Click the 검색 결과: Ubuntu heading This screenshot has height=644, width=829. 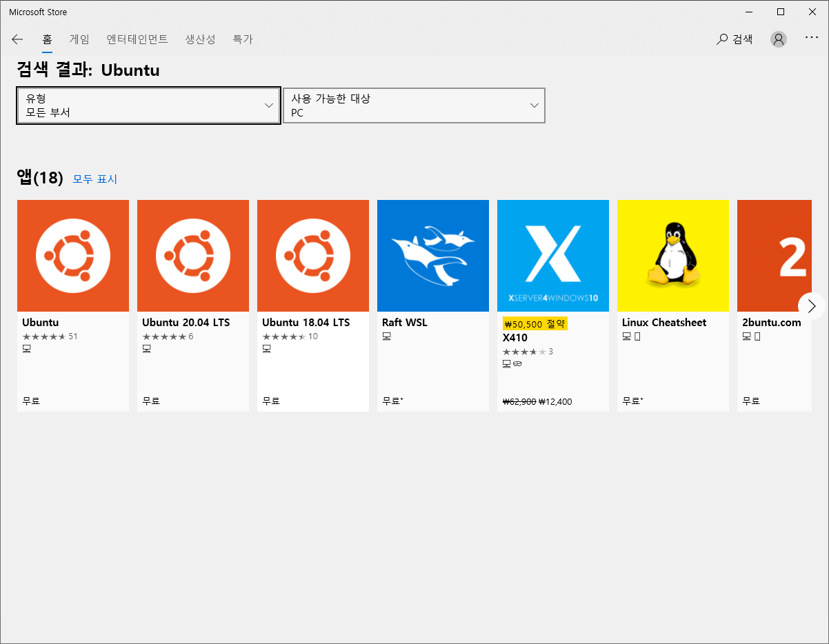pos(88,70)
